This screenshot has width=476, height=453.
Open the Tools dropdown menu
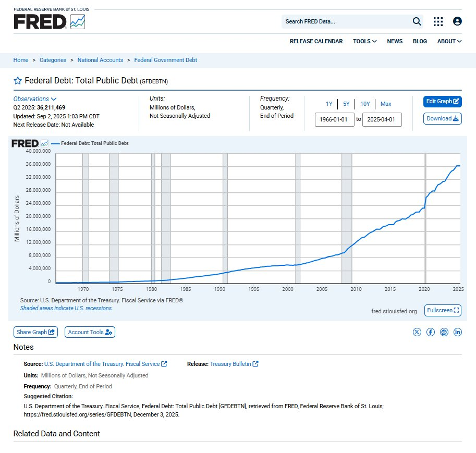[364, 41]
